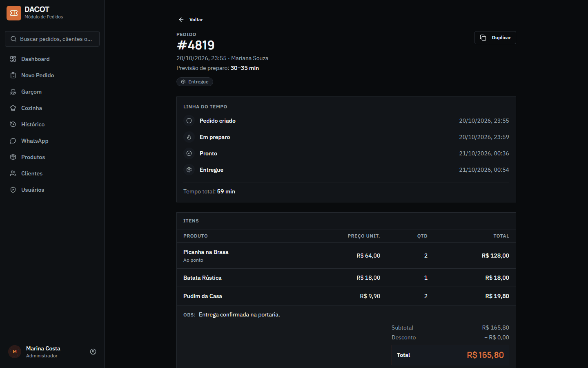Click the Entregue status badge
This screenshot has height=368, width=588.
point(195,82)
